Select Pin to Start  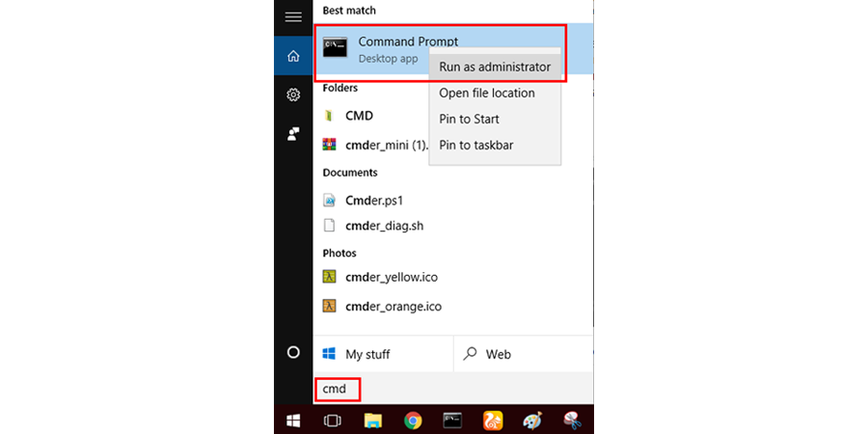pos(495,119)
